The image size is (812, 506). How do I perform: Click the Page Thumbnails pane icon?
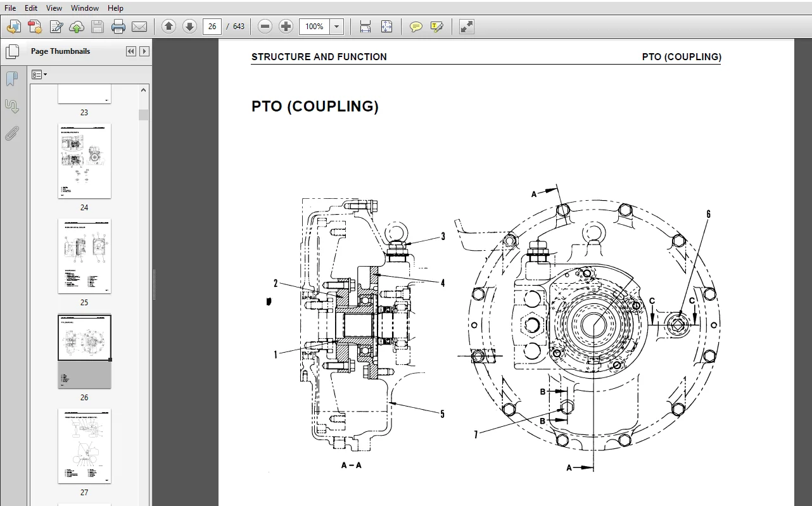pyautogui.click(x=12, y=51)
